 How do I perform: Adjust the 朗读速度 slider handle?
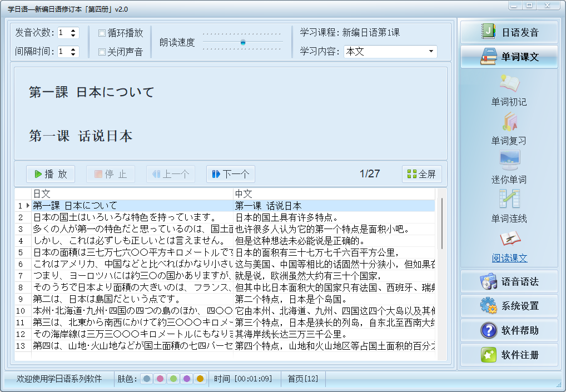pos(243,43)
